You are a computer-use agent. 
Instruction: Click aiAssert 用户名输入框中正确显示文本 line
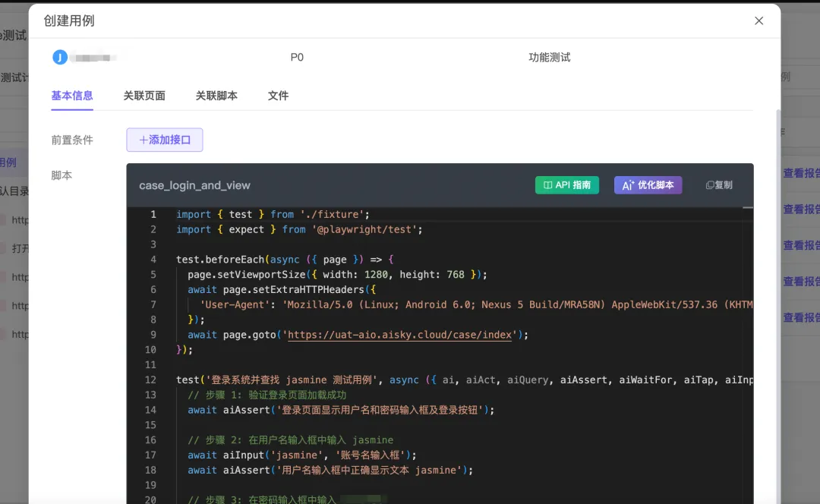(330, 471)
